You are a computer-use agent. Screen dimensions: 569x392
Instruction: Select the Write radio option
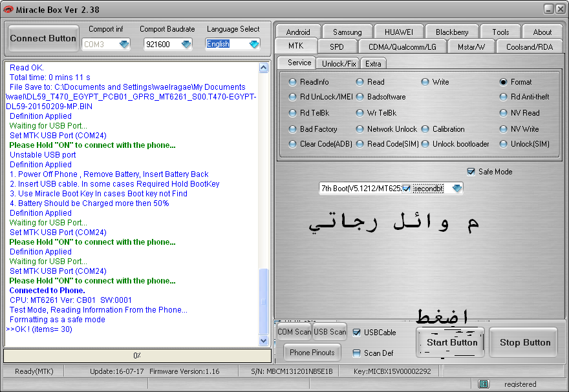point(425,82)
